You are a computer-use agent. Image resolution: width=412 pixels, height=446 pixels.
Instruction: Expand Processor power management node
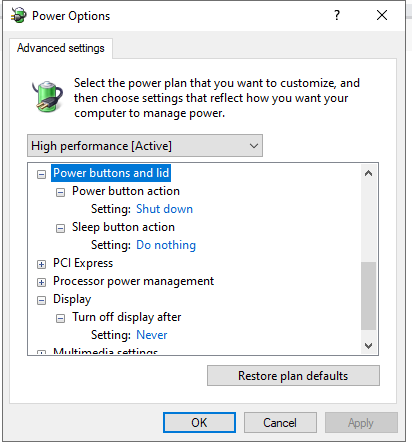pyautogui.click(x=41, y=282)
